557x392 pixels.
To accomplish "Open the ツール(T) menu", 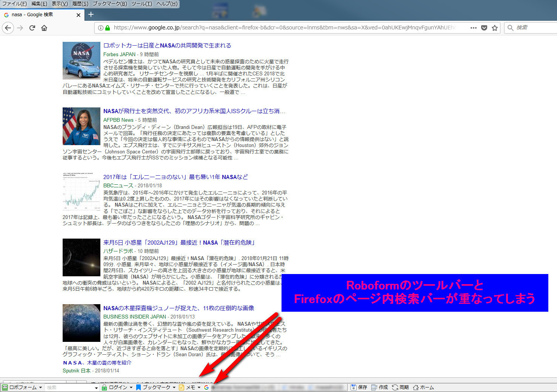I will click(x=142, y=4).
